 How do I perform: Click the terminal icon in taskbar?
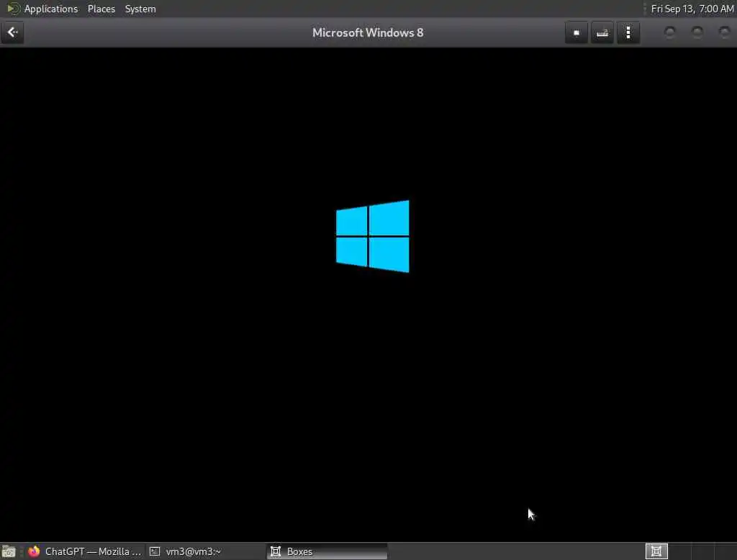(x=155, y=551)
